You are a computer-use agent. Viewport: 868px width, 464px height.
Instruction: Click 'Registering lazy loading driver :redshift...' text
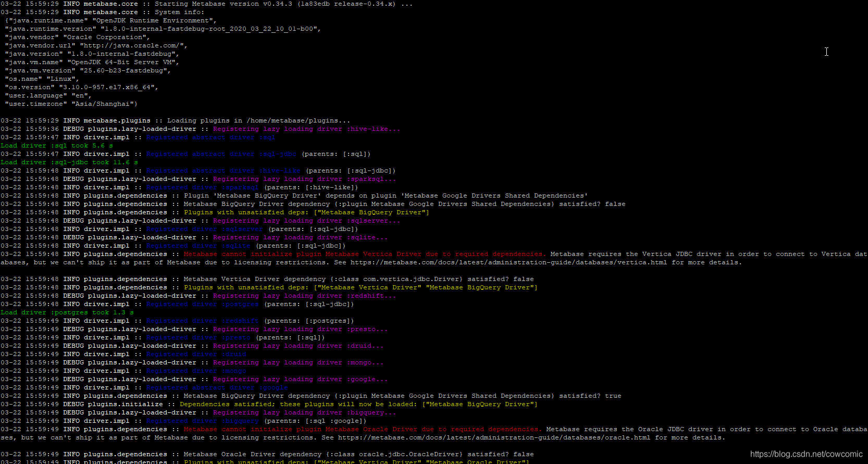(x=305, y=296)
